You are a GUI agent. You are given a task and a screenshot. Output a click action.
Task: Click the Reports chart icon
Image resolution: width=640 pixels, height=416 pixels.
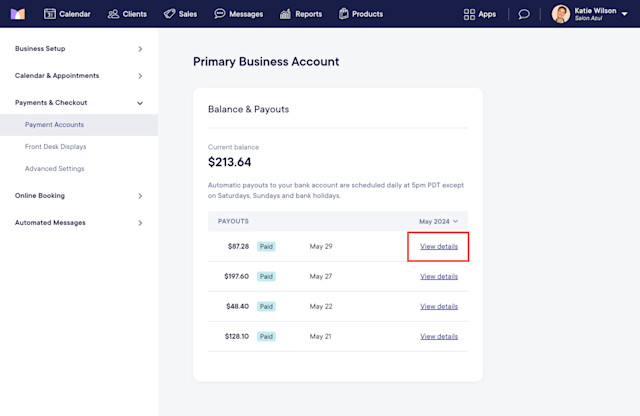(x=286, y=14)
